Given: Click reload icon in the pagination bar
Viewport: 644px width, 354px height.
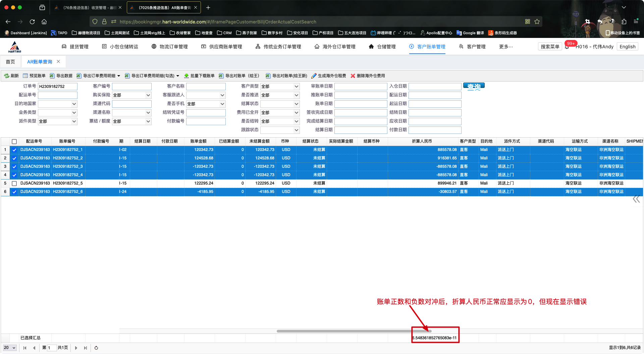Looking at the screenshot, I should [x=96, y=348].
